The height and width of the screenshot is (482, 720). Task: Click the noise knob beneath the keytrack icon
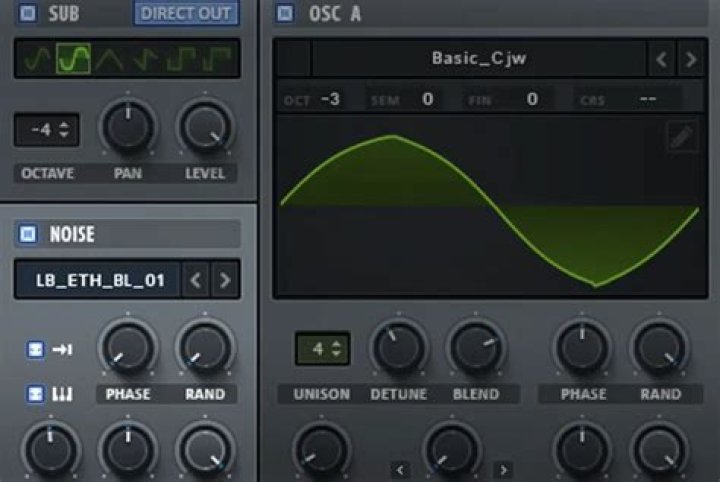click(x=51, y=450)
